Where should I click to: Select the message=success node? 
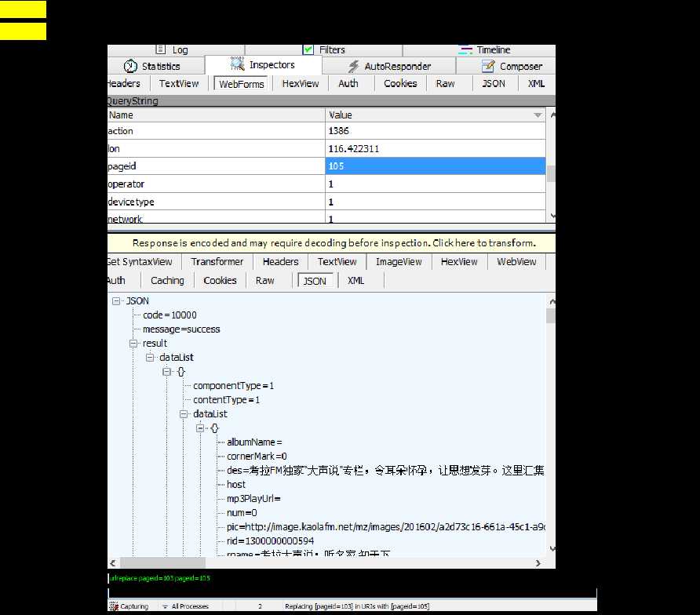pos(181,329)
